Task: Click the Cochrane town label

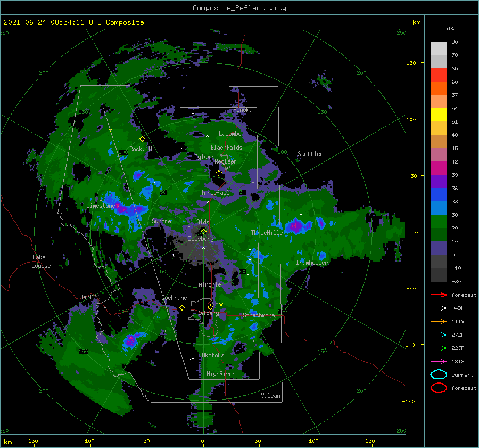Action: coord(174,298)
